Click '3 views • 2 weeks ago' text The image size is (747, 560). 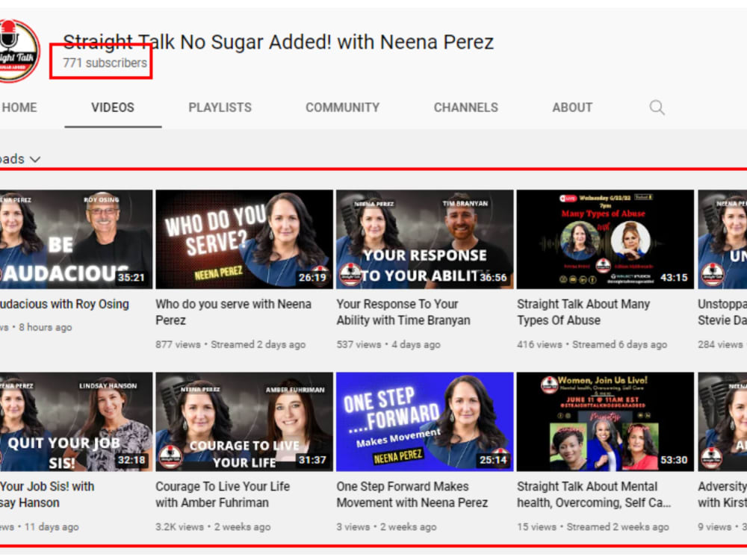[386, 526]
